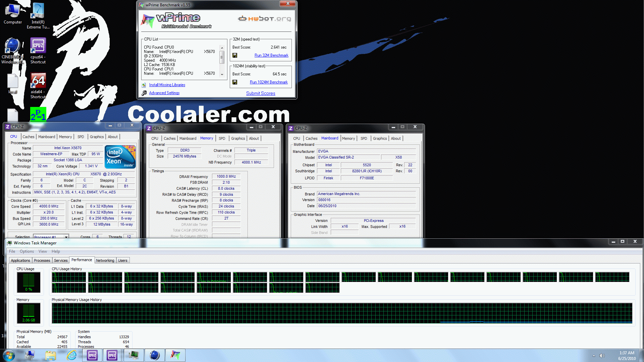Show hidden tray icons arrow
Screen dimensions: 644x362
click(x=594, y=356)
